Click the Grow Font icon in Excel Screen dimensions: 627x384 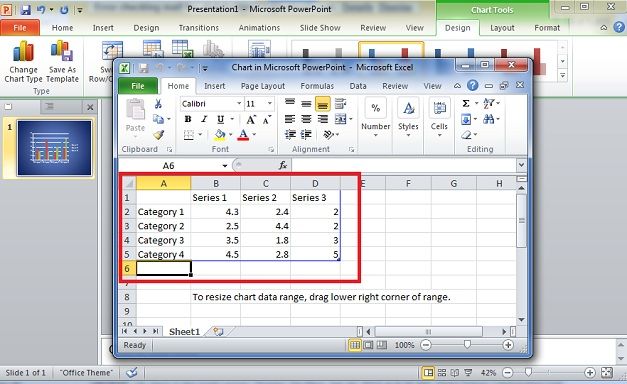tap(251, 119)
